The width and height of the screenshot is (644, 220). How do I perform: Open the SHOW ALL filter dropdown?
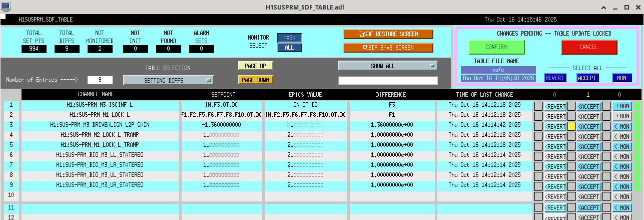click(x=387, y=66)
